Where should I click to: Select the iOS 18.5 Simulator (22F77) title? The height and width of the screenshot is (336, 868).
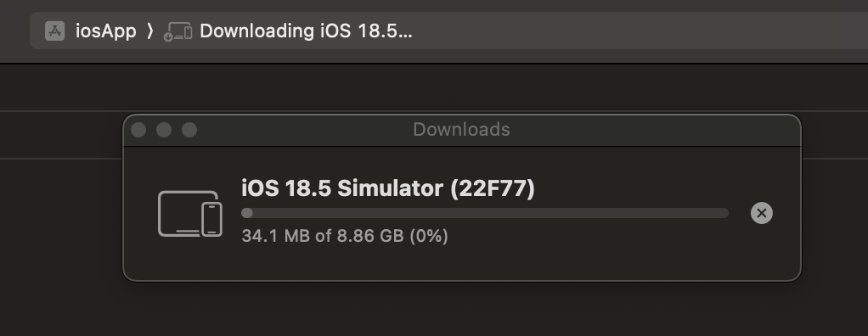tap(388, 188)
